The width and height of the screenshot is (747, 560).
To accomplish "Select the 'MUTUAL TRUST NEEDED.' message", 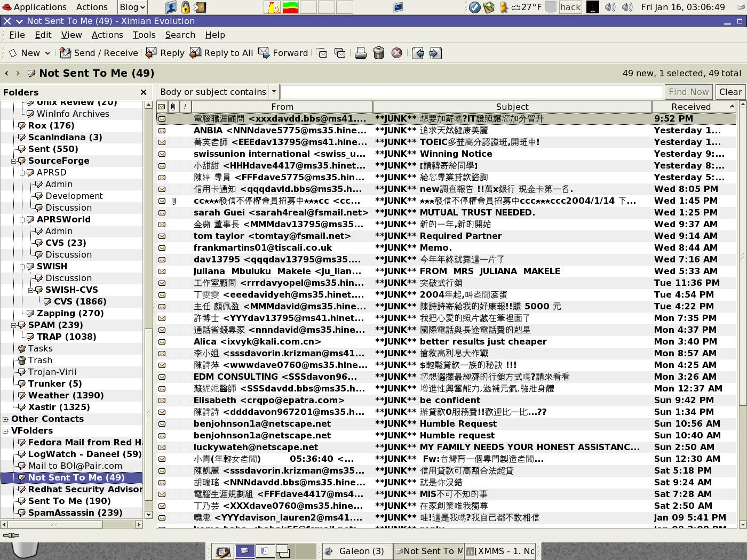I will 446,212.
